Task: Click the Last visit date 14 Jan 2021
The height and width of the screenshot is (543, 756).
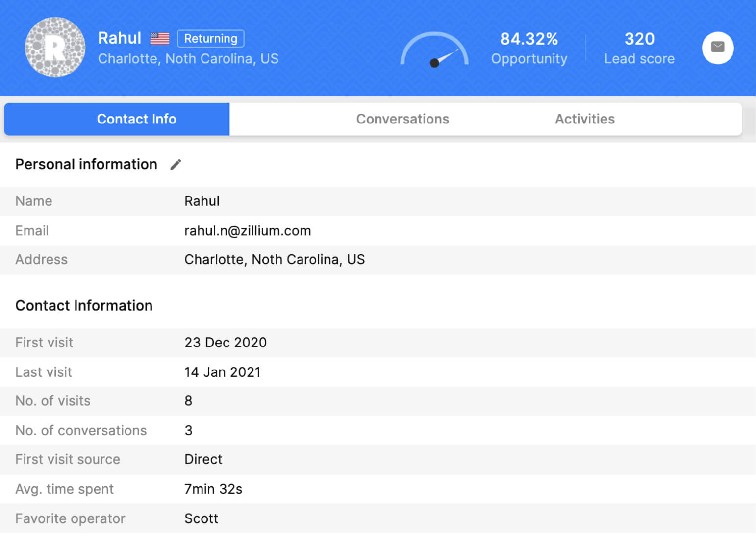Action: tap(222, 372)
